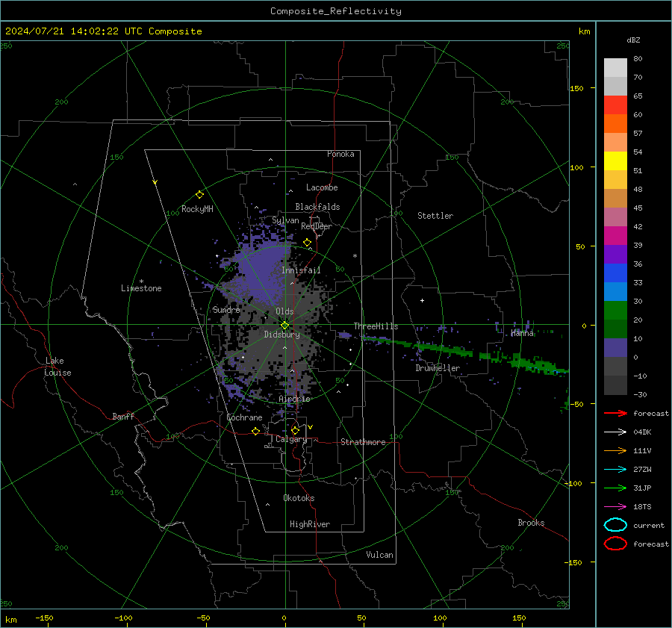
Task: Click the white asterisk above Limestone label
Action: (141, 282)
